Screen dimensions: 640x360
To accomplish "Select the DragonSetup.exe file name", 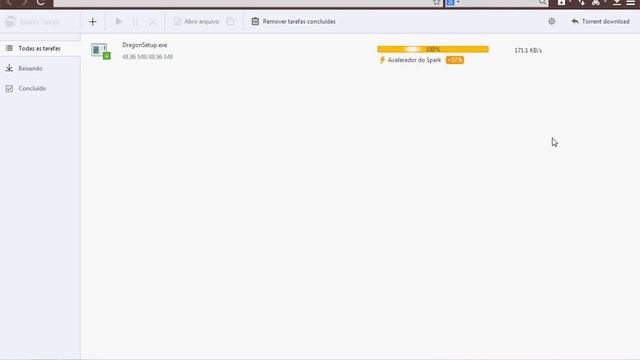I will click(x=144, y=45).
